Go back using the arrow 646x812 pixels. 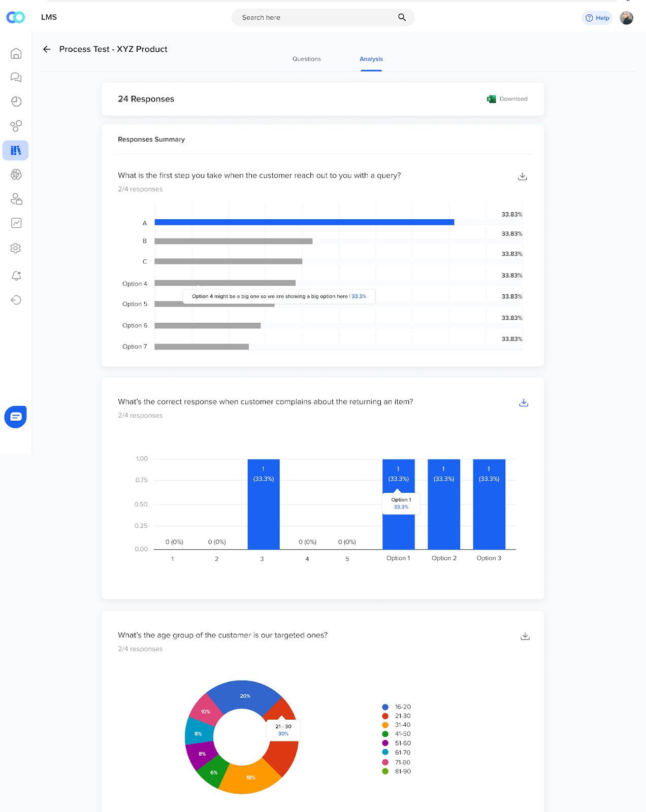(x=47, y=49)
